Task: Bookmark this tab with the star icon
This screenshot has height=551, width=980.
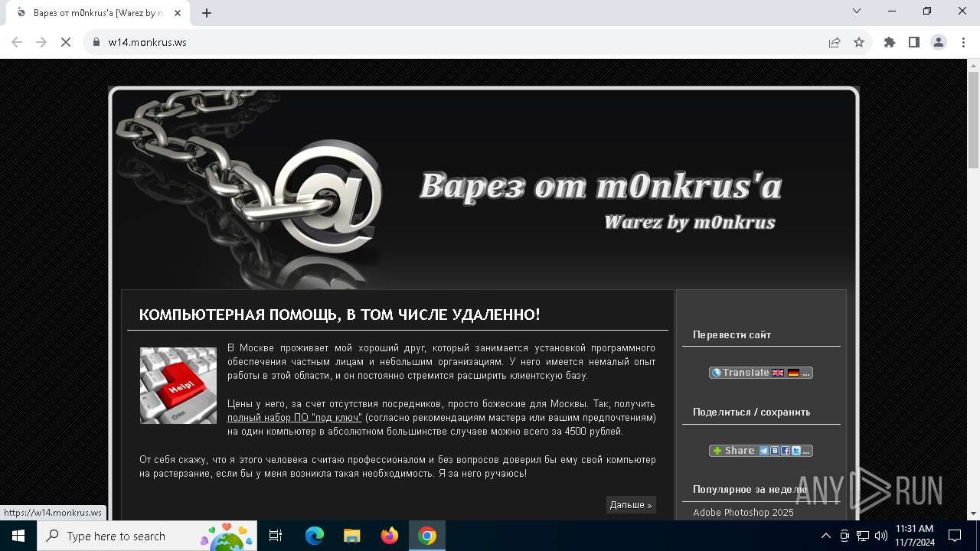Action: tap(859, 42)
